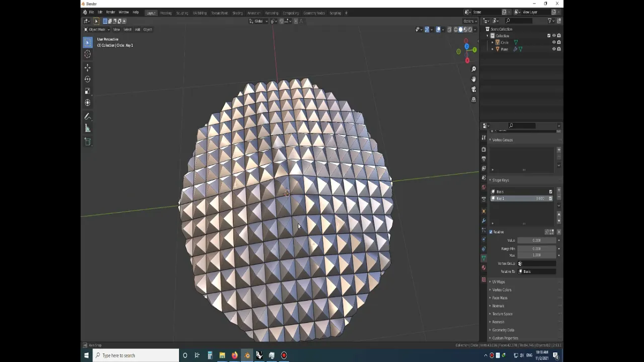Select the Rotate tool
644x362 pixels.
click(x=88, y=79)
